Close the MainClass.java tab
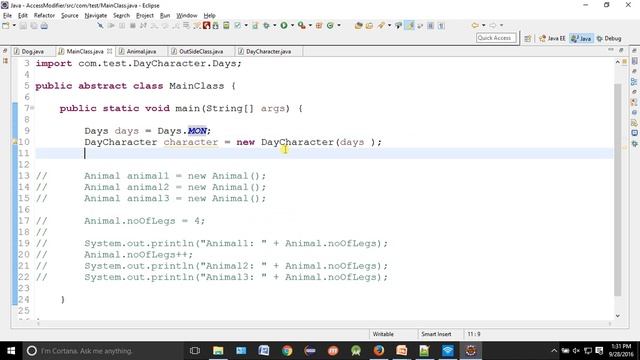The height and width of the screenshot is (360, 640). coord(109,51)
